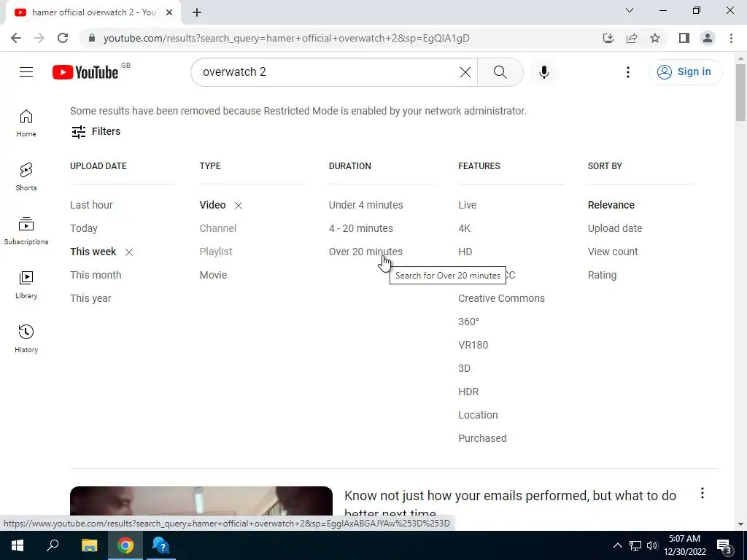Click the install app icon in address bar
Viewport: 747px width, 560px height.
pyautogui.click(x=608, y=38)
